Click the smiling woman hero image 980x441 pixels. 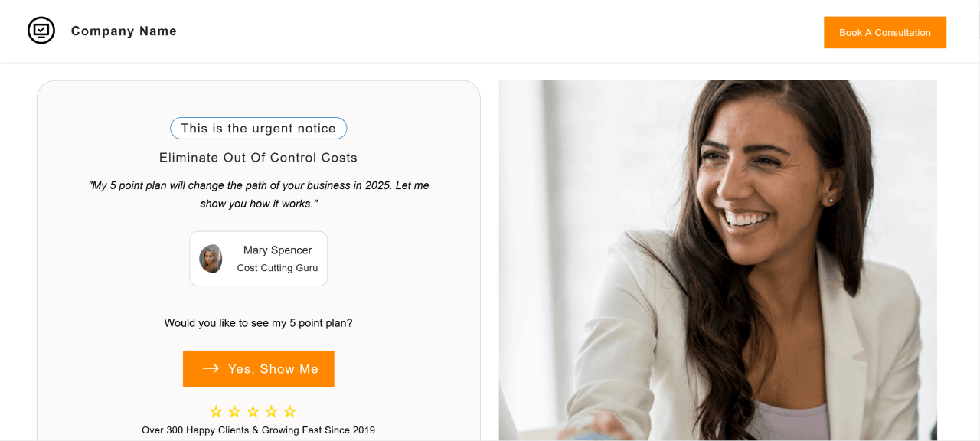[718, 260]
